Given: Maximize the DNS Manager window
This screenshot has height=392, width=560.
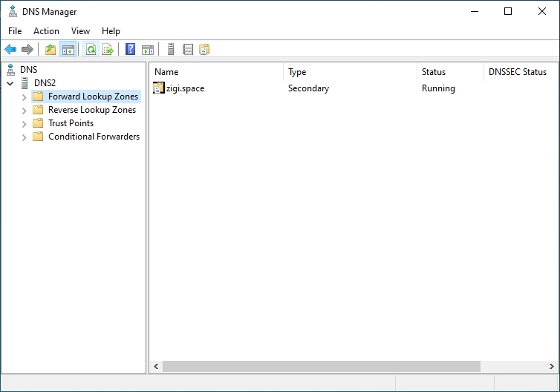Looking at the screenshot, I should (x=508, y=11).
